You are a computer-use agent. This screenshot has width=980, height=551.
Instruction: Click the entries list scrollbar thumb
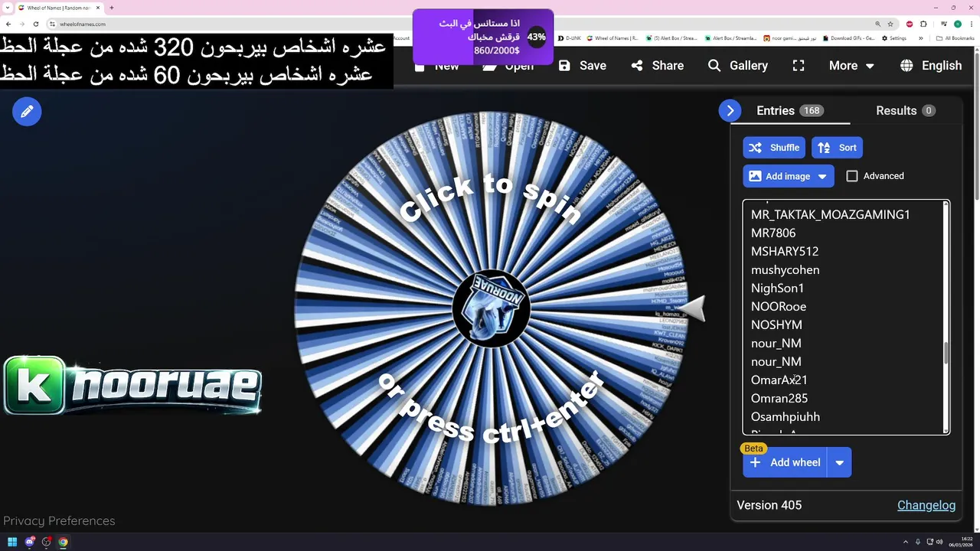point(946,353)
